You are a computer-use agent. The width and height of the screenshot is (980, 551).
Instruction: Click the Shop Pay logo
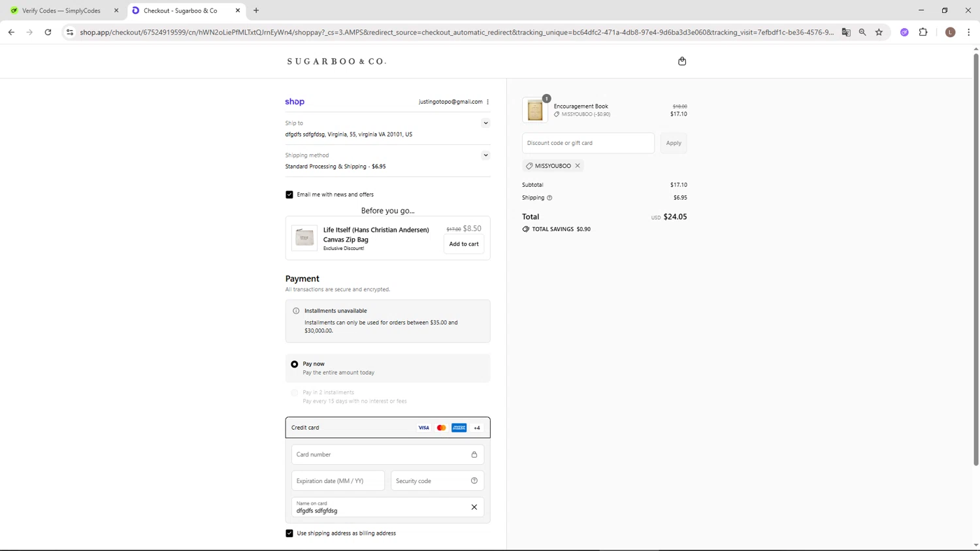click(295, 102)
